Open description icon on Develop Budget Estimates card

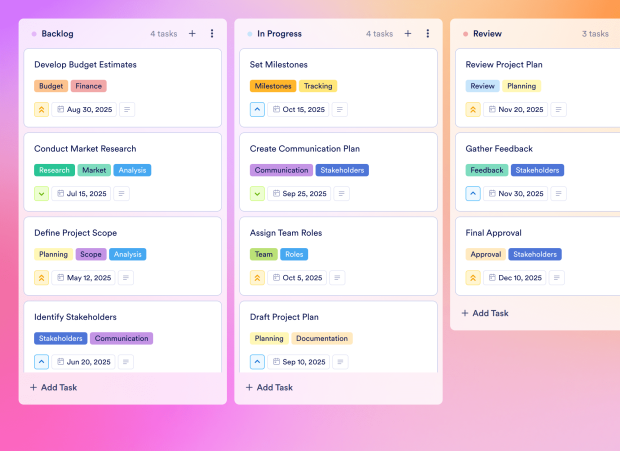coord(127,109)
